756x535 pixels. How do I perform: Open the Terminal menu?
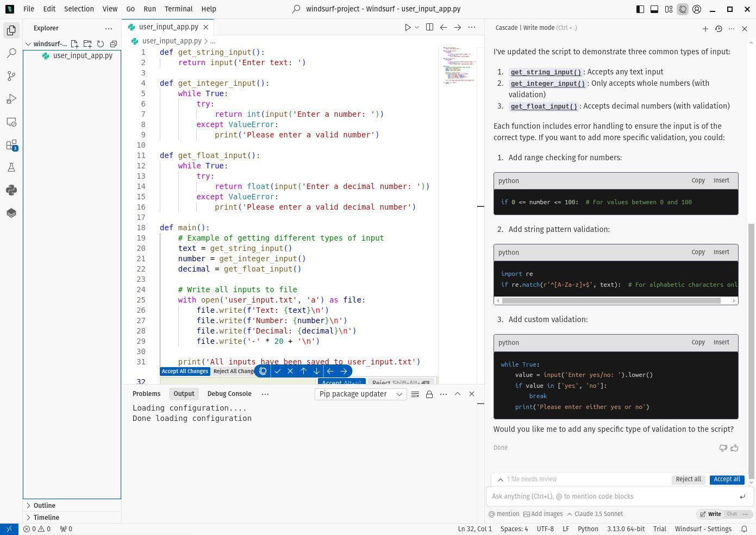click(178, 9)
